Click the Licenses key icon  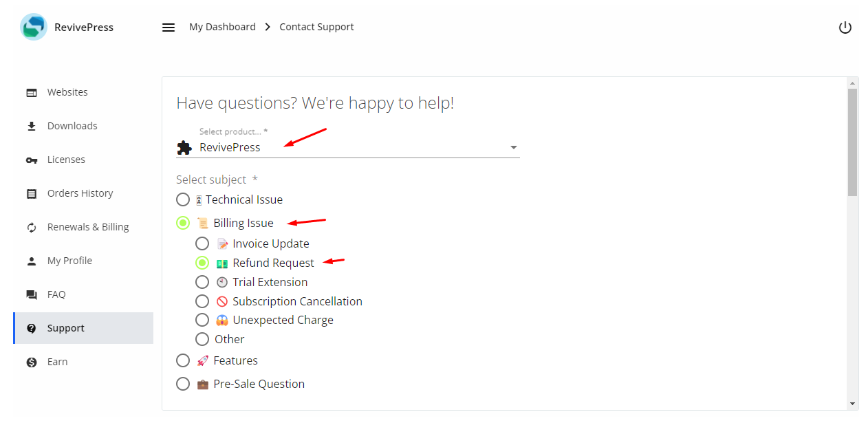coord(32,160)
